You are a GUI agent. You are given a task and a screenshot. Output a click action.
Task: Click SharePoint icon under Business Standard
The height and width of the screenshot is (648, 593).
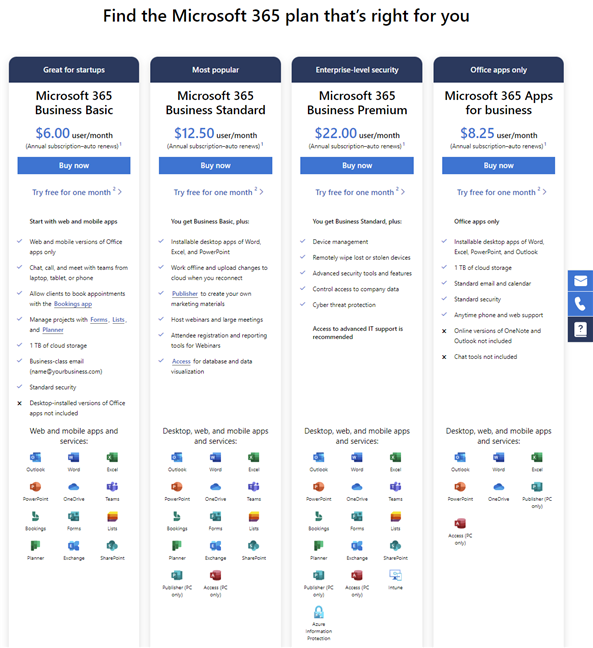[254, 546]
